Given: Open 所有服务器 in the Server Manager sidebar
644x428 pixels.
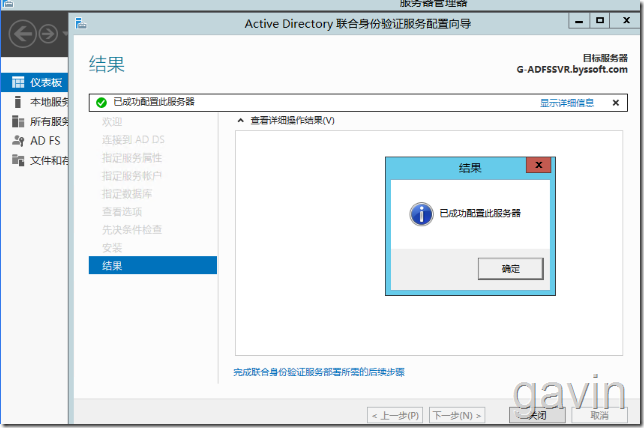Looking at the screenshot, I should click(34, 121).
